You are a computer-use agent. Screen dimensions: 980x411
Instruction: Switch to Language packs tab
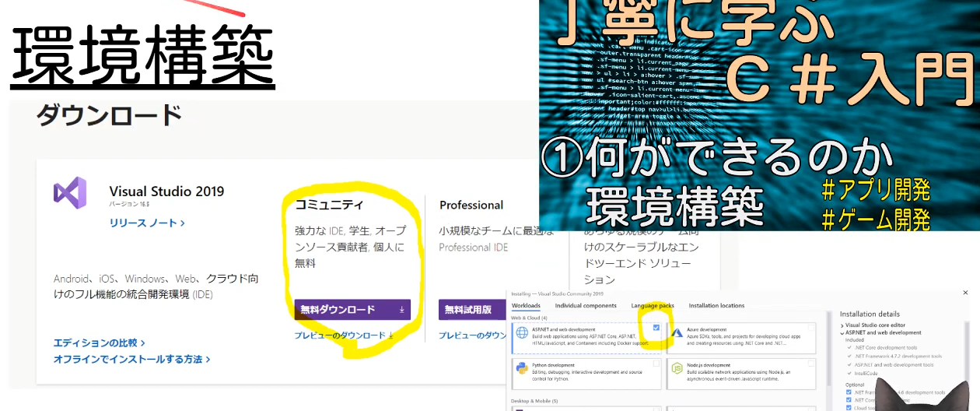[x=653, y=306]
